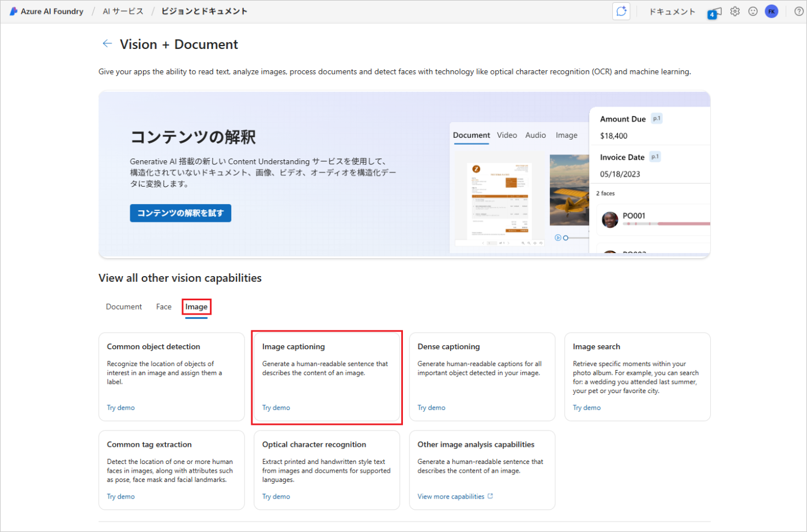The width and height of the screenshot is (807, 532).
Task: Click the p.1 badge next to Invoice Date
Action: [x=655, y=156]
